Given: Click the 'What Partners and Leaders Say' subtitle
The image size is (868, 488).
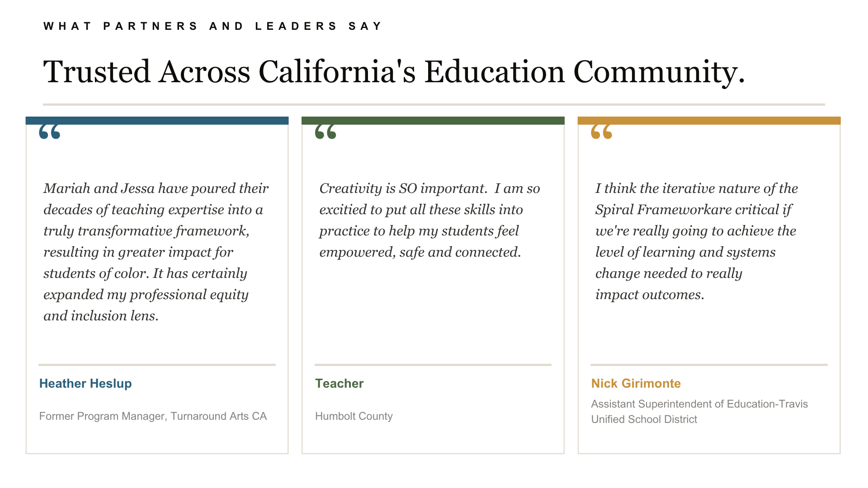Looking at the screenshot, I should click(212, 26).
